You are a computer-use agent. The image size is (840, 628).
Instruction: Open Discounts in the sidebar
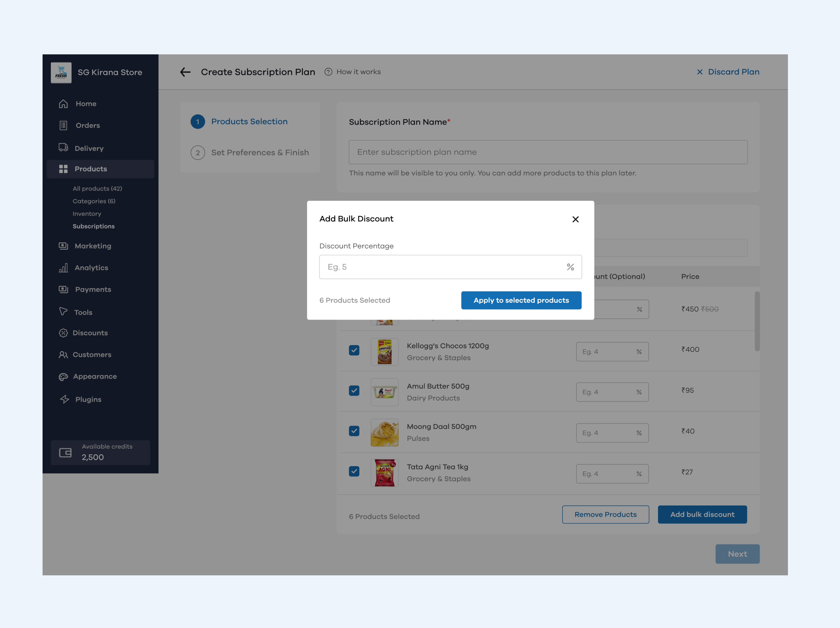coord(90,333)
